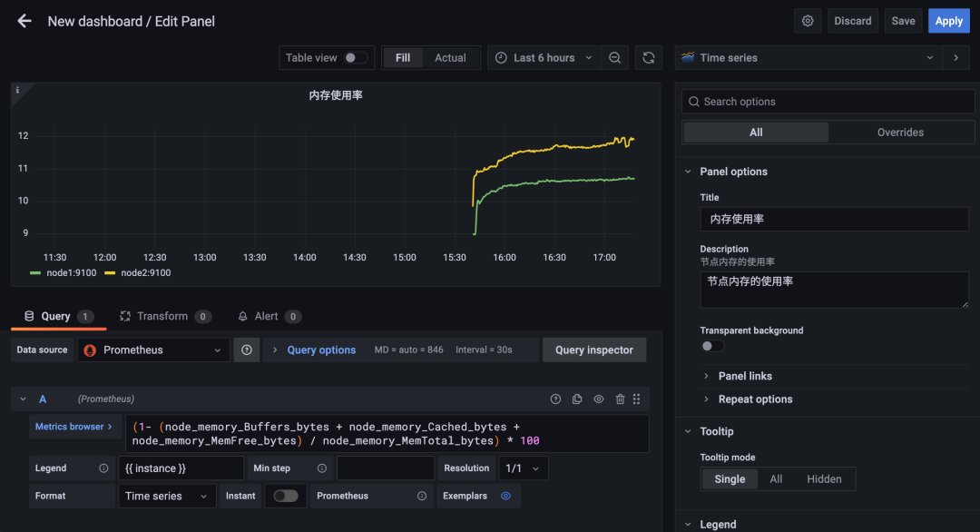Click the query A help icon

click(x=555, y=399)
